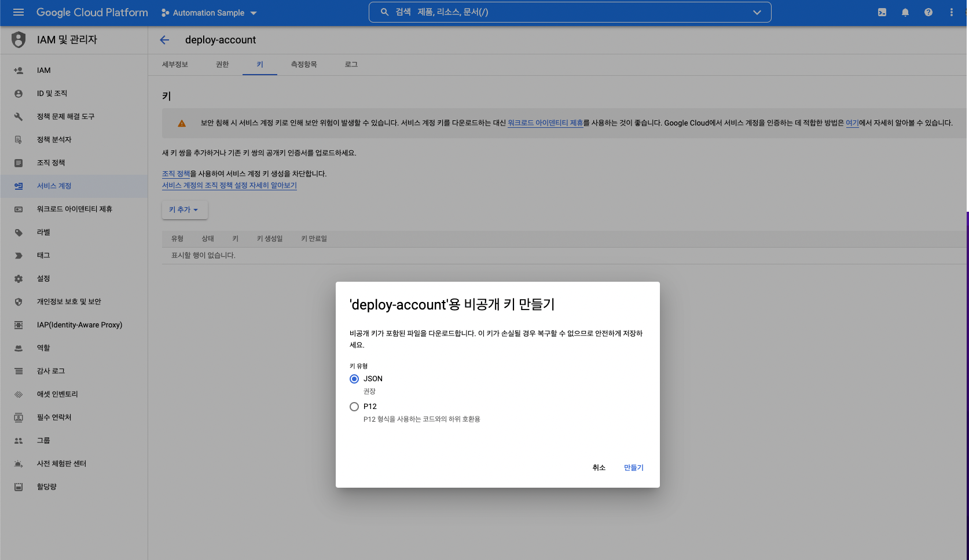Click the 할당량 icon
This screenshot has width=969, height=560.
(19, 487)
